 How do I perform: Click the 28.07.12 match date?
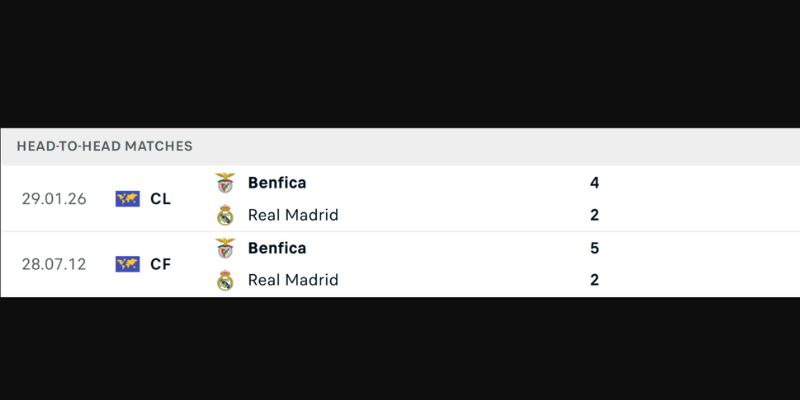pos(54,264)
